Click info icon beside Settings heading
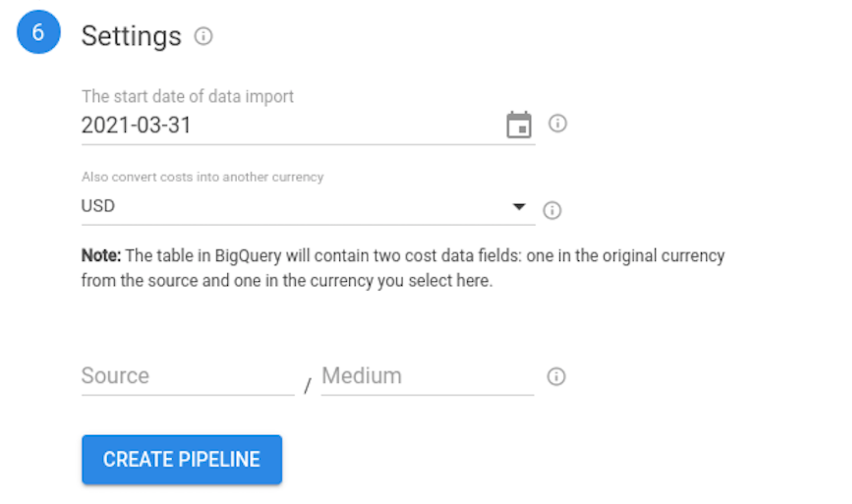852x504 pixels. click(203, 36)
